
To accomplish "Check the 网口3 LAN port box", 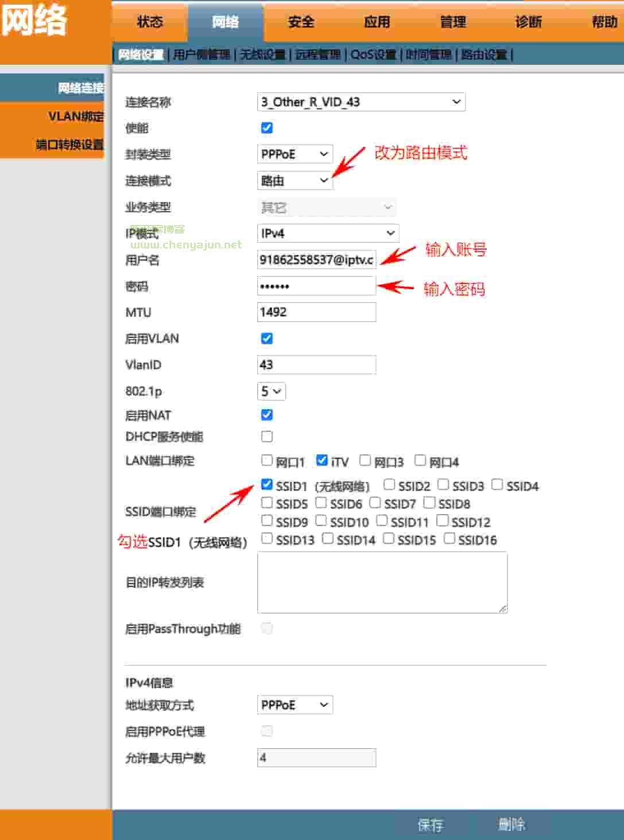I will tap(365, 460).
